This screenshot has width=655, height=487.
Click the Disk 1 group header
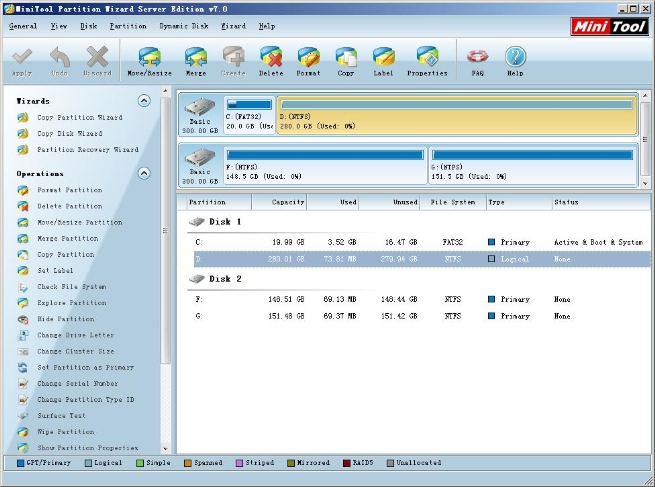tap(215, 222)
